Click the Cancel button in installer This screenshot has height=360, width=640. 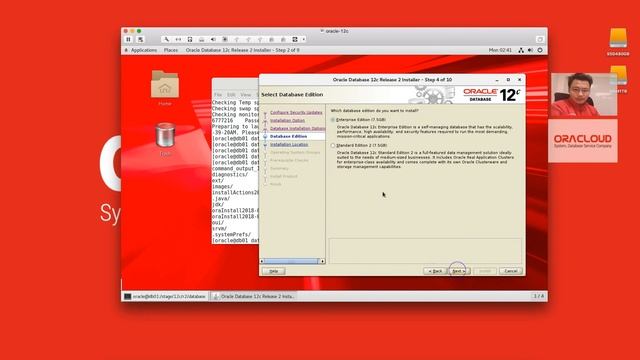point(511,271)
